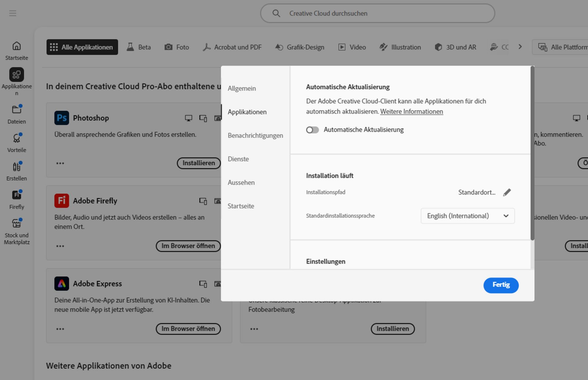This screenshot has width=588, height=380.
Task: Click the blue Fertig button
Action: pos(501,285)
